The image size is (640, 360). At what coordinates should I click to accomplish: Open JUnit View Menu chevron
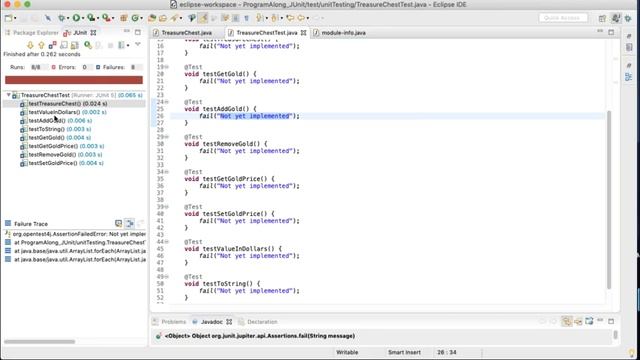click(x=138, y=44)
